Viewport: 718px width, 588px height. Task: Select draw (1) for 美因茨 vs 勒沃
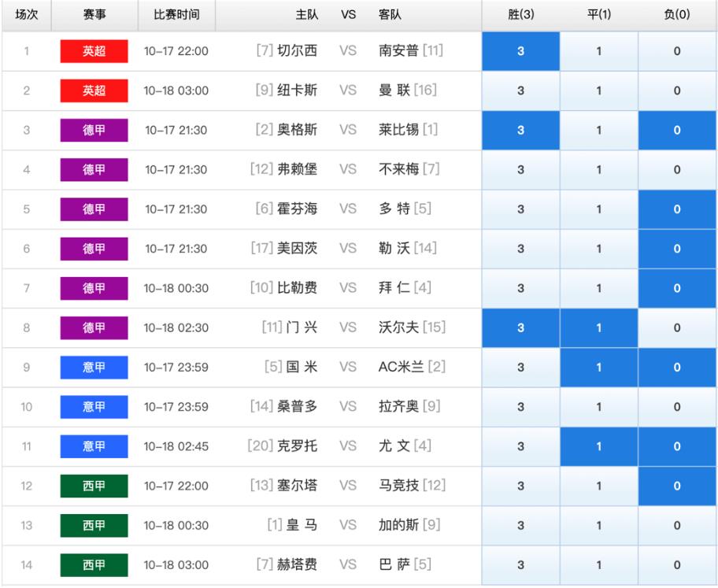[x=599, y=249]
